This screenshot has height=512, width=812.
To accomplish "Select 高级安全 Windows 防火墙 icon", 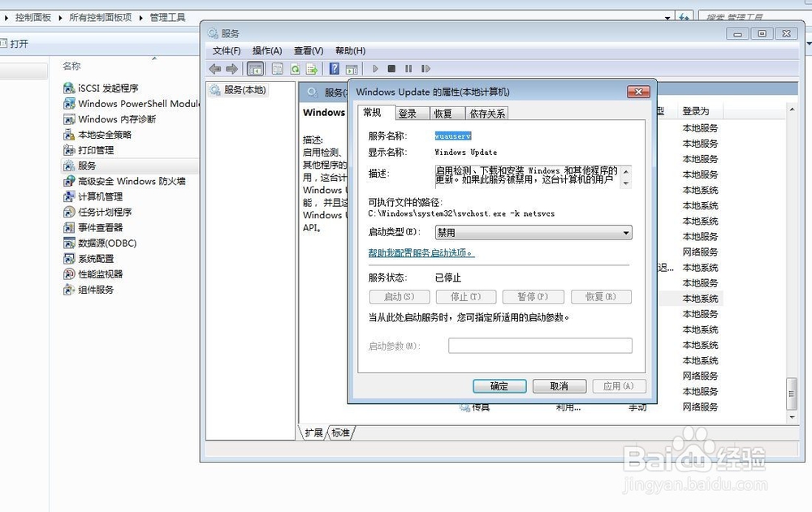I will click(x=69, y=181).
